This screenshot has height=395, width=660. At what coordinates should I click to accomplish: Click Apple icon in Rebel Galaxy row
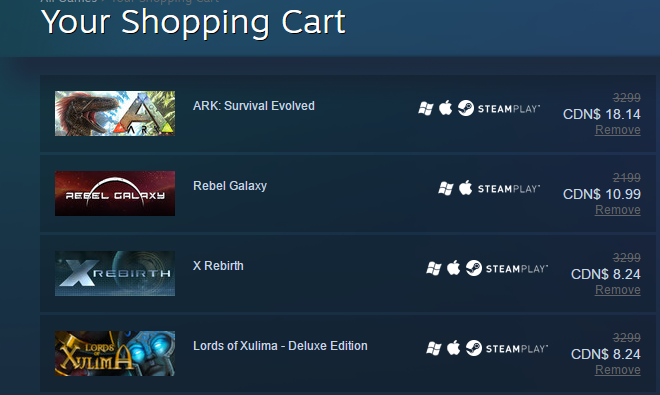pos(465,188)
